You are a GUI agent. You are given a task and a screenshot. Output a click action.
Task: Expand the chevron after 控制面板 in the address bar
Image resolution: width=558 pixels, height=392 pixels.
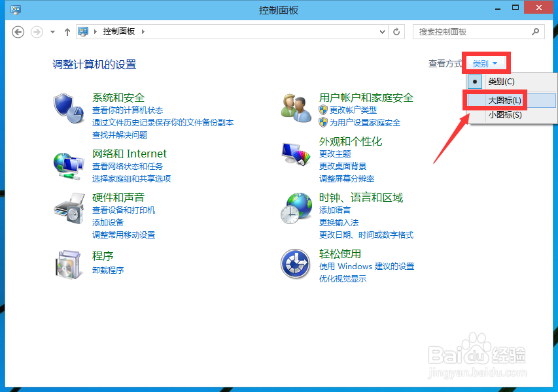click(x=143, y=31)
